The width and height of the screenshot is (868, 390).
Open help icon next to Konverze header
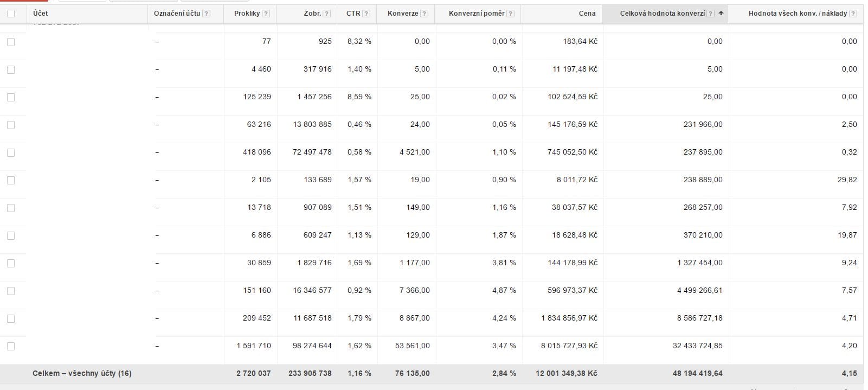click(x=424, y=14)
